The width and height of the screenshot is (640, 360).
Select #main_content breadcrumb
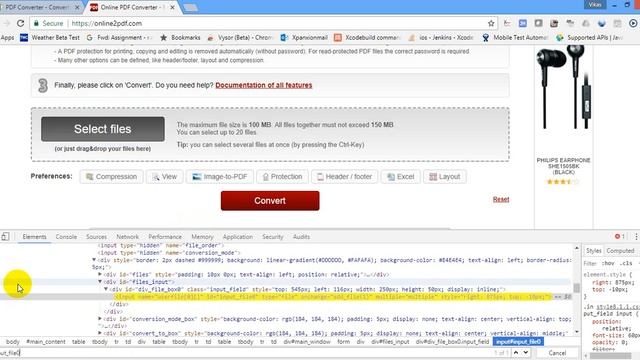[46, 342]
